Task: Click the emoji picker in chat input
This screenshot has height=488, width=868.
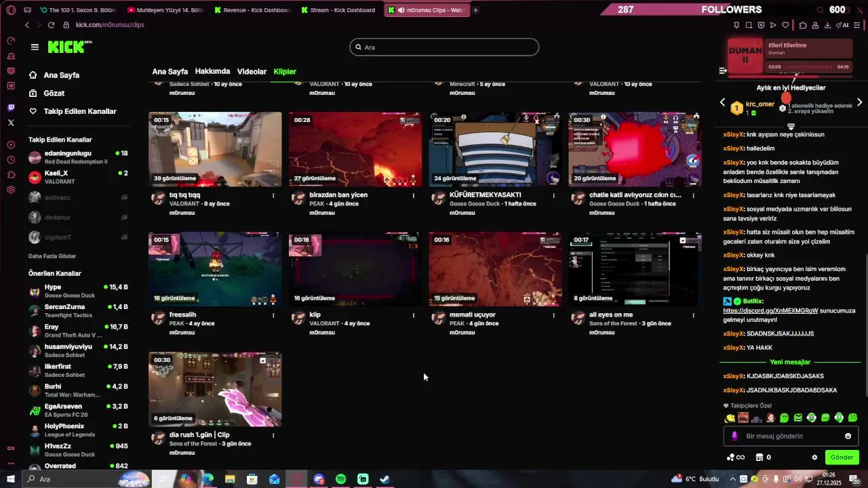Action: click(x=848, y=436)
